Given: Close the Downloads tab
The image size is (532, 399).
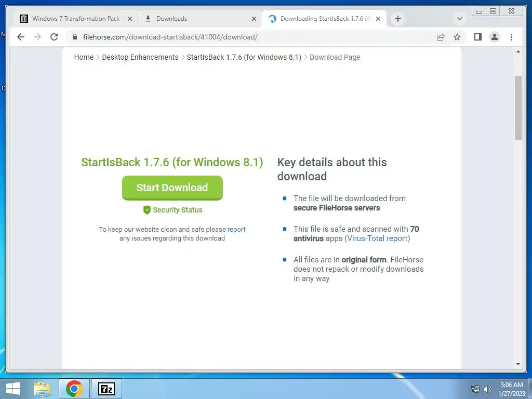Looking at the screenshot, I should tap(254, 19).
